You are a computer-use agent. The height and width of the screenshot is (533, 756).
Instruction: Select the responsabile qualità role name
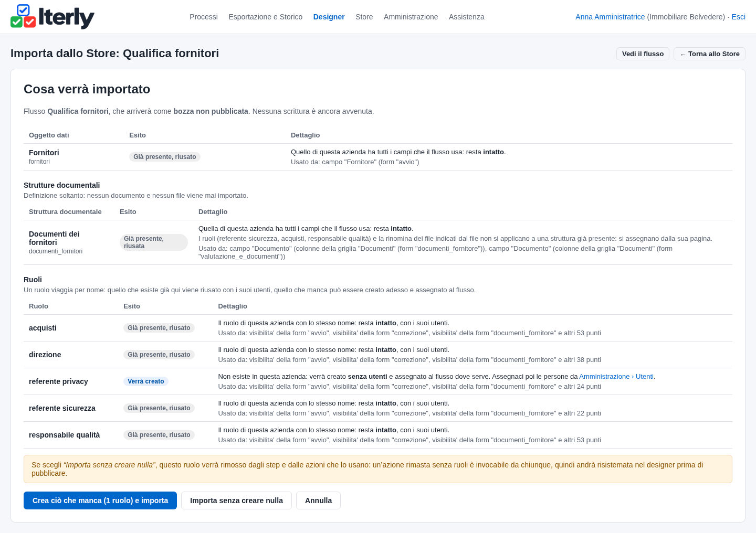click(64, 435)
